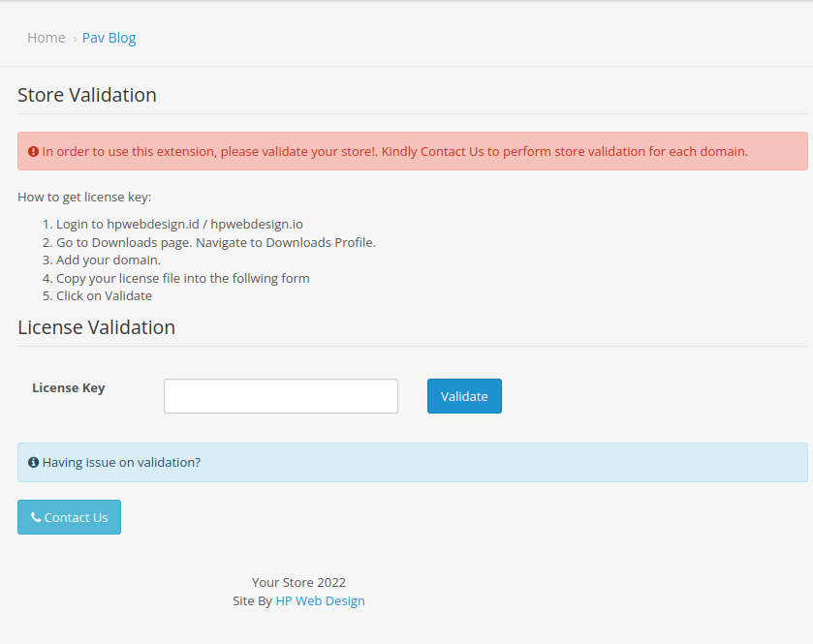Click the Home breadcrumb link
This screenshot has width=813, height=644.
46,38
